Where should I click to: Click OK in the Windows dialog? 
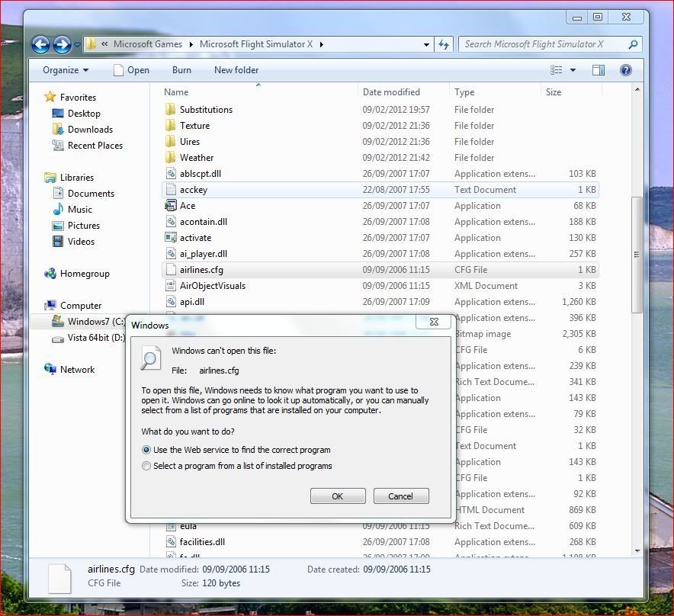coord(338,496)
